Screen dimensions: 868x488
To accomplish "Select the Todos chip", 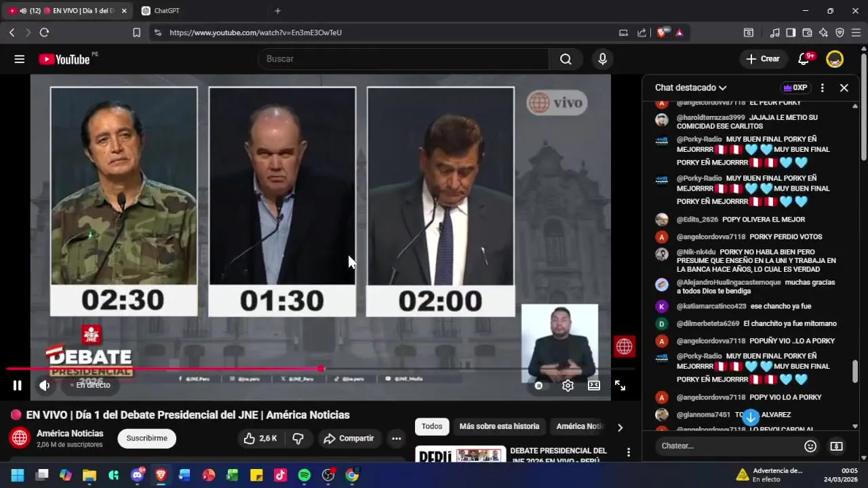I will click(432, 426).
